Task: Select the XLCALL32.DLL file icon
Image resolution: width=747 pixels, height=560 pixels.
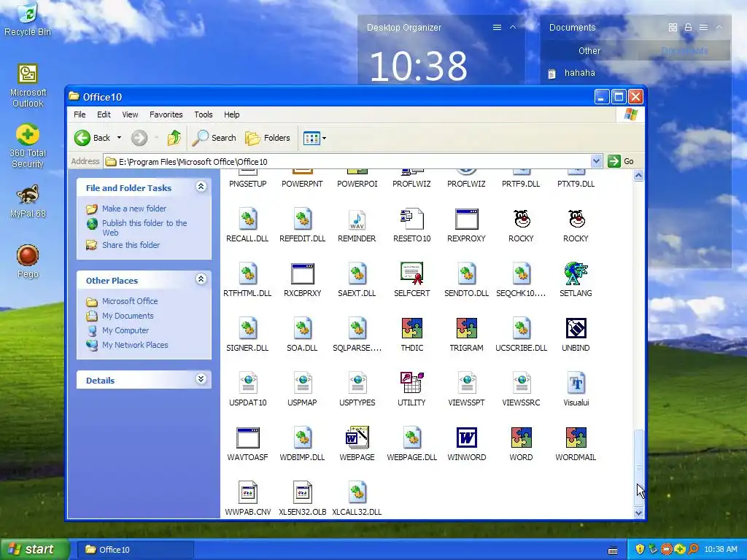Action: click(x=357, y=492)
